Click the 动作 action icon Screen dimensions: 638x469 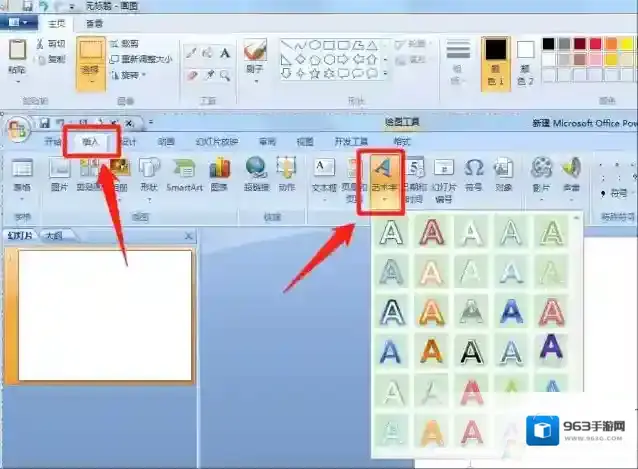(x=286, y=168)
